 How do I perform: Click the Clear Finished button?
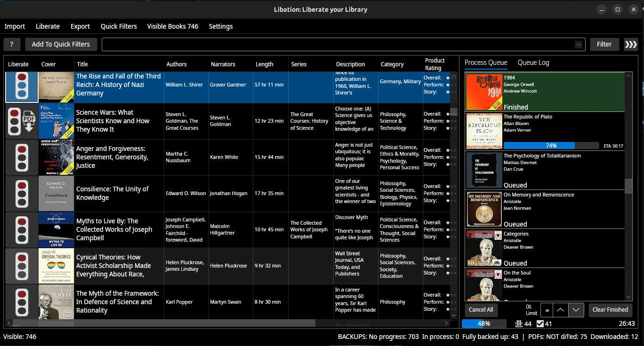coord(610,310)
